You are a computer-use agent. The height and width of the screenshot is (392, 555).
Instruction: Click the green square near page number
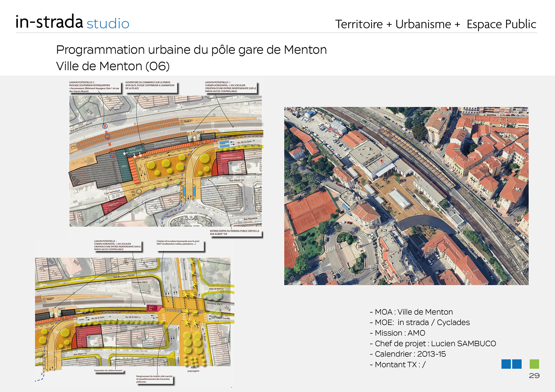(534, 364)
